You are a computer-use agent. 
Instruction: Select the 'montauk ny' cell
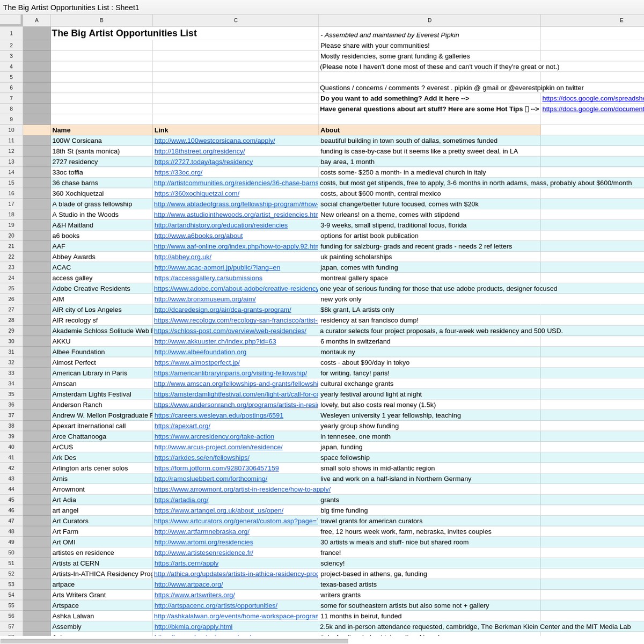[x=429, y=352]
